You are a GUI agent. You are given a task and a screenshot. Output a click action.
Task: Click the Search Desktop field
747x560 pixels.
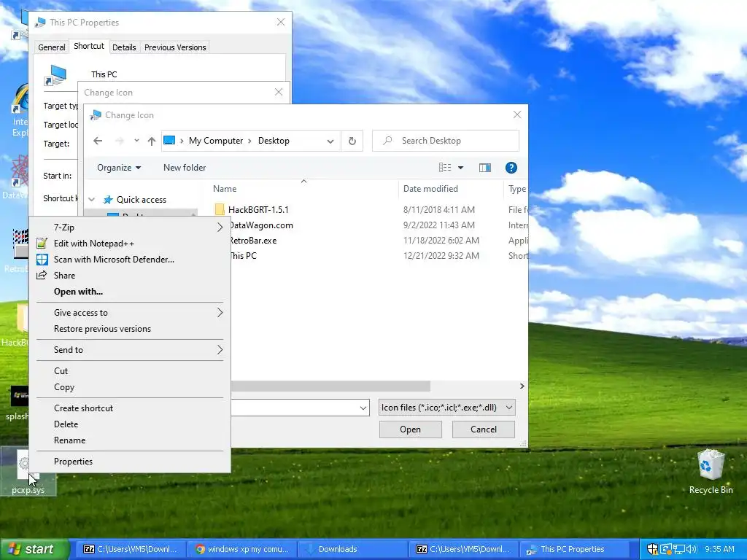tap(446, 141)
